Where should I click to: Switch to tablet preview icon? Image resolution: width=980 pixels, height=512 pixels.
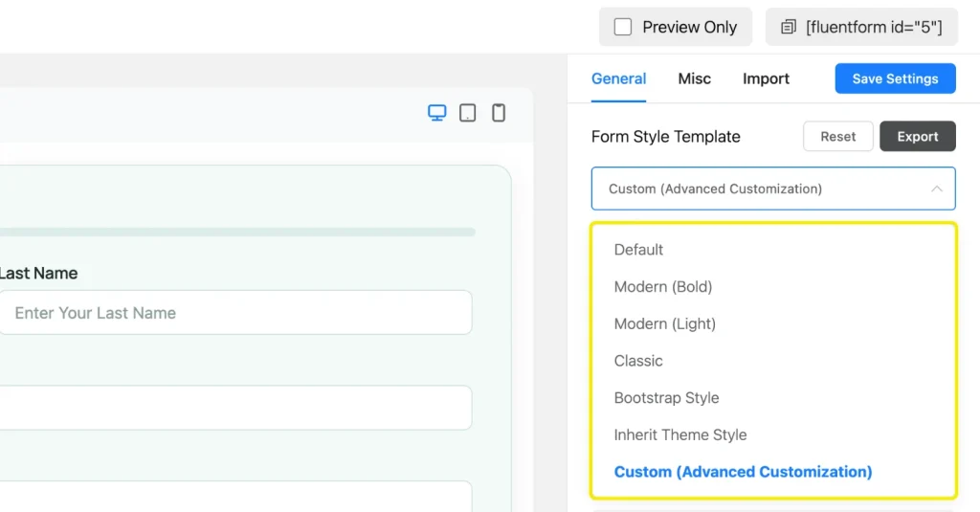(467, 113)
